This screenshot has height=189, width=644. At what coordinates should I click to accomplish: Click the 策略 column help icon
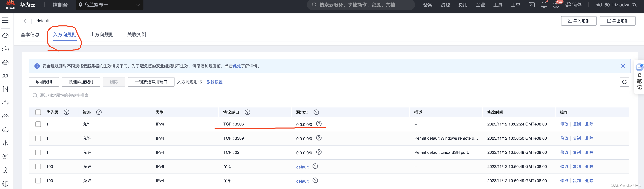(x=99, y=112)
